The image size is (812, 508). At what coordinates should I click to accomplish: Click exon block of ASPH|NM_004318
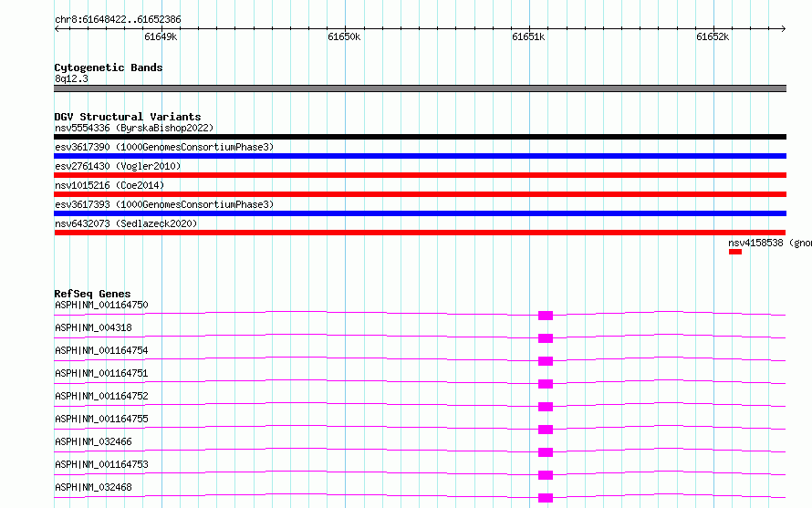click(546, 338)
